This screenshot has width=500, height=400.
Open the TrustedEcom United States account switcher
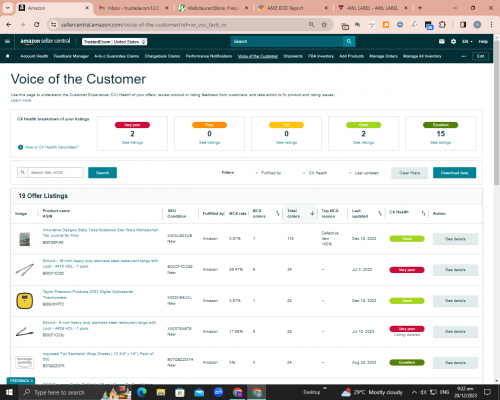[x=115, y=42]
